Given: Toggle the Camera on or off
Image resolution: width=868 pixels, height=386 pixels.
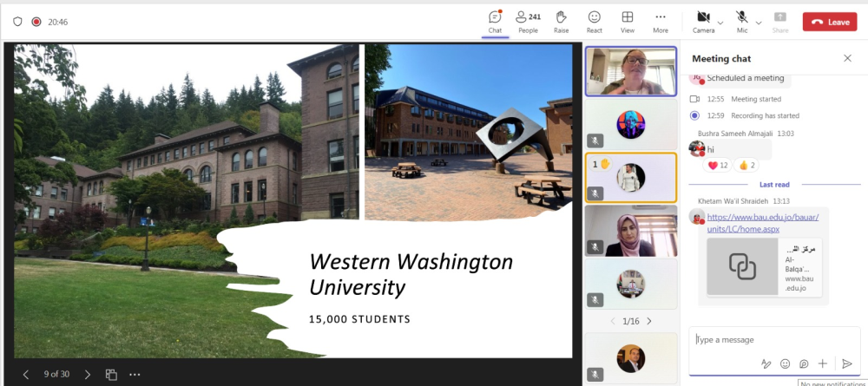Looking at the screenshot, I should point(703,21).
